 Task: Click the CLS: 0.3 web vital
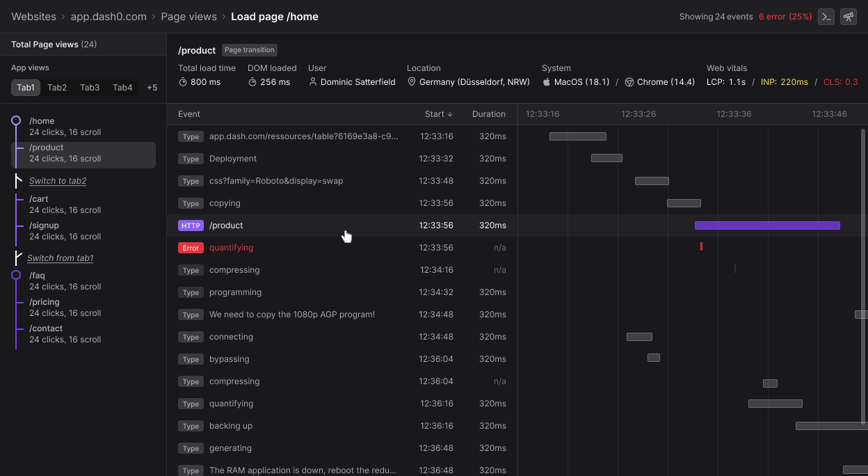point(840,82)
